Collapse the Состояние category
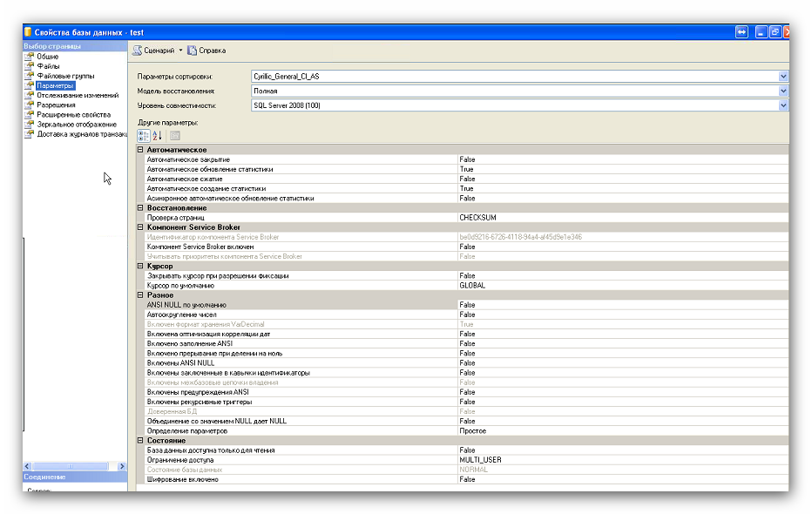This screenshot has height=514, width=812. point(140,441)
